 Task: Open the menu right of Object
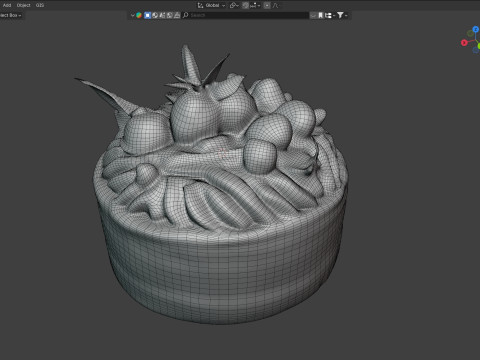(x=40, y=5)
